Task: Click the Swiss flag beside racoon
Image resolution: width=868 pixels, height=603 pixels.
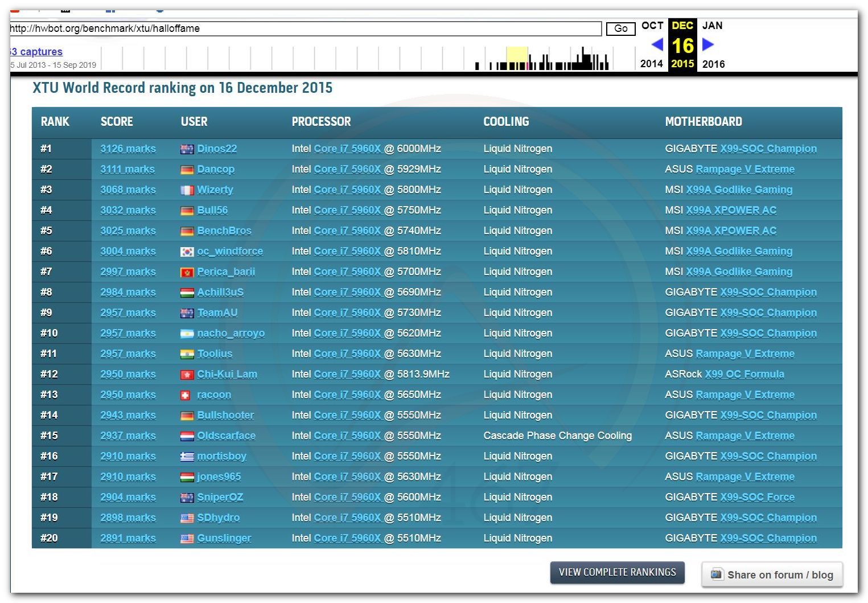Action: coord(185,395)
